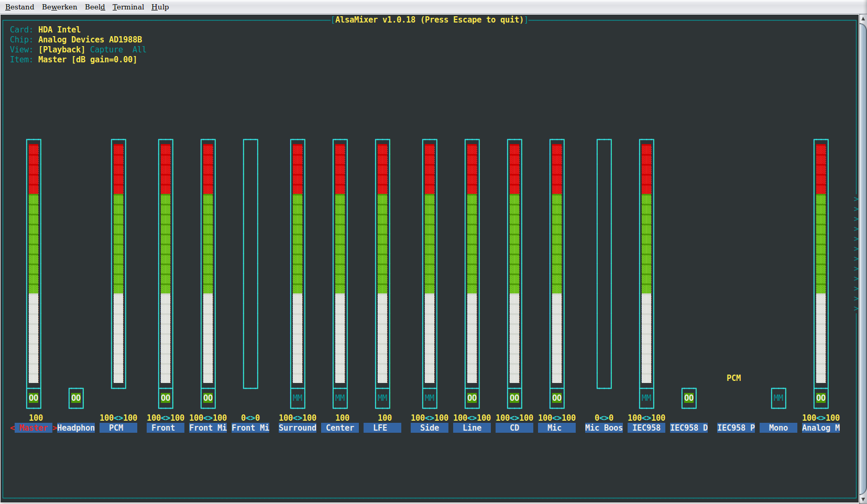The width and height of the screenshot is (867, 504).
Task: Toggle the Mono channel mute box
Action: click(778, 398)
